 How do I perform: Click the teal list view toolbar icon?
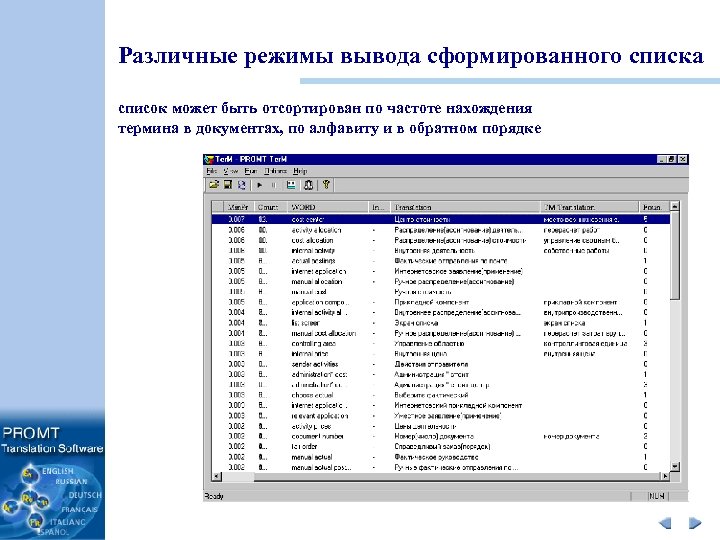291,185
